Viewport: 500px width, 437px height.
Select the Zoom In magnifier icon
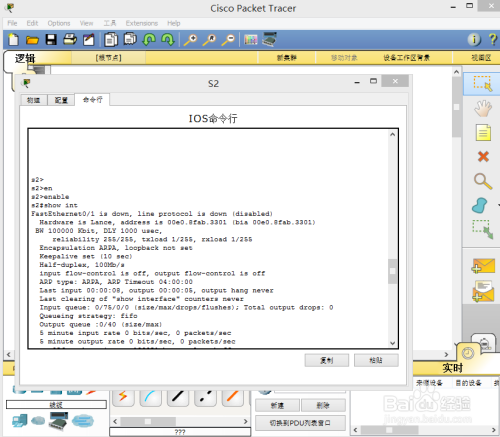[190, 40]
